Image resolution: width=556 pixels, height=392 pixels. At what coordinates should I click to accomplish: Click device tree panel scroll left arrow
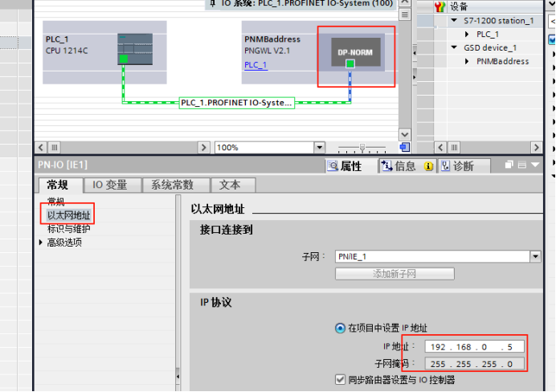440,147
